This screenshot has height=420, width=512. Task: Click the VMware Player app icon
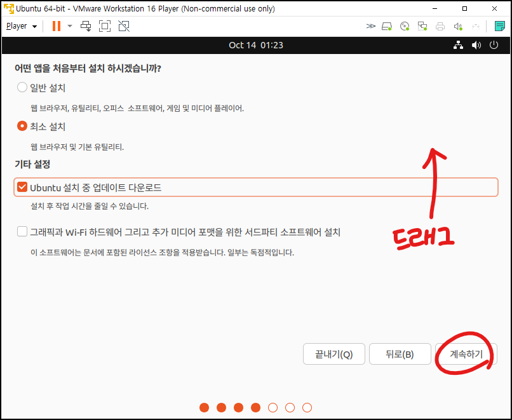9,8
